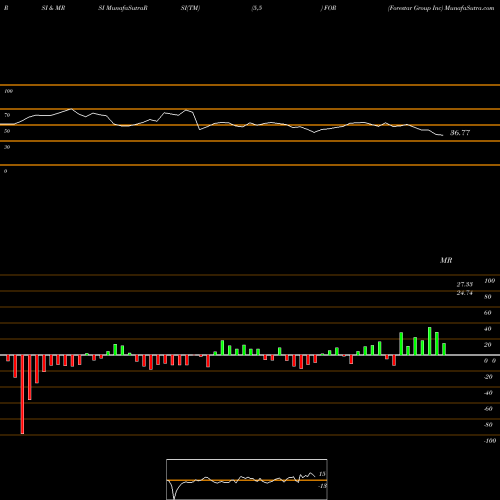Viewport: 500px width, 500px height.
Task: Click the RSI left axis label 30
Action: tap(7, 147)
